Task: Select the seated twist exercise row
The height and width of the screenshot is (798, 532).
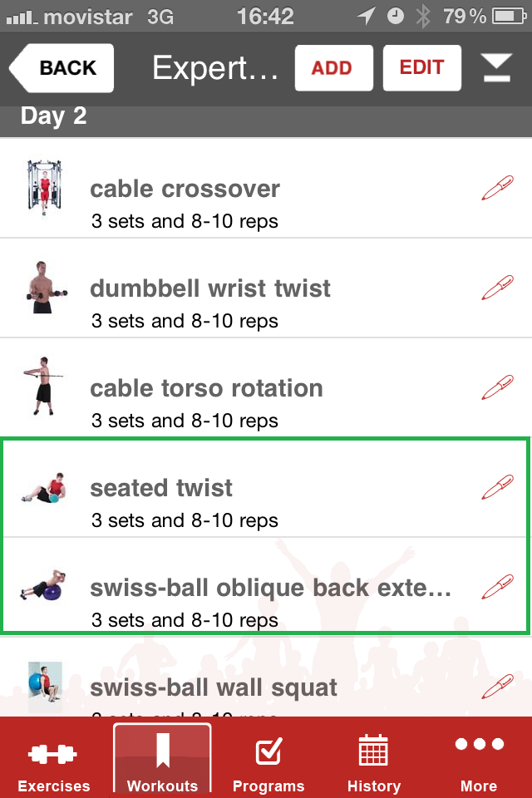Action: (266, 487)
